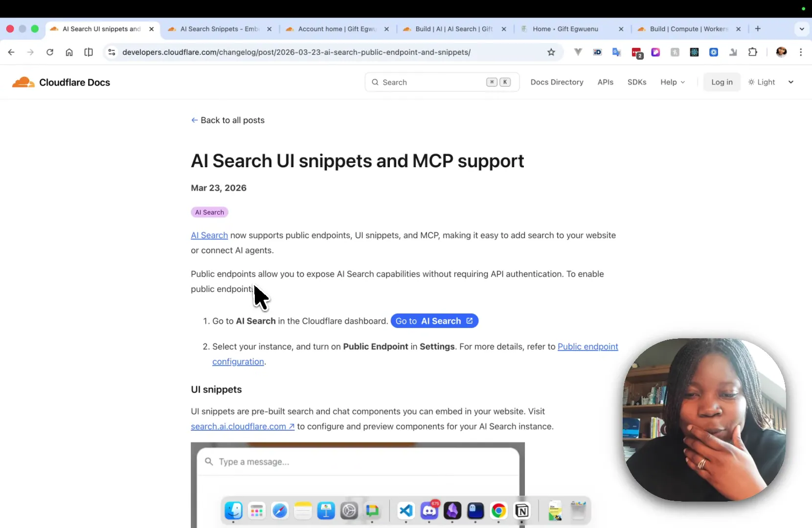This screenshot has height=528, width=812.
Task: Reload the current page
Action: point(49,52)
